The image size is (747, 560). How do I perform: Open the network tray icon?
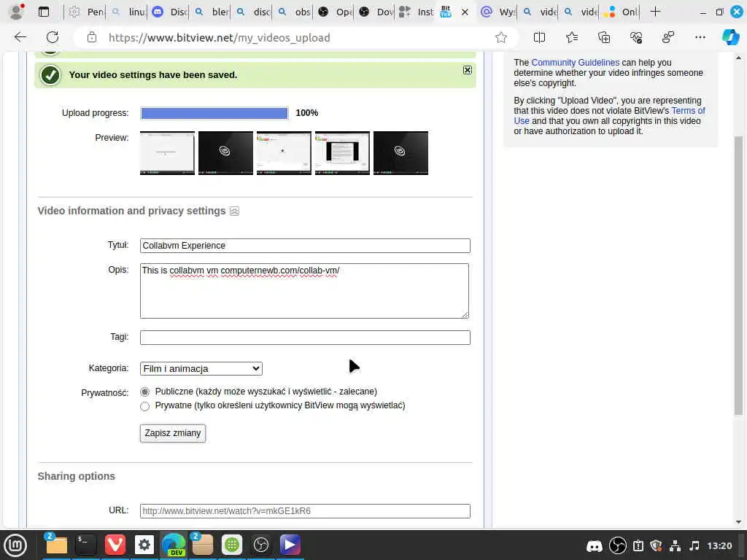[x=675, y=545]
